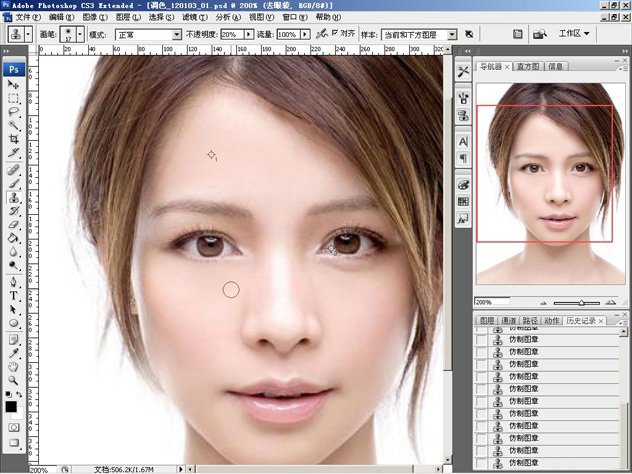Open the 样本 sample source dropdown
632x474 pixels.
(419, 34)
